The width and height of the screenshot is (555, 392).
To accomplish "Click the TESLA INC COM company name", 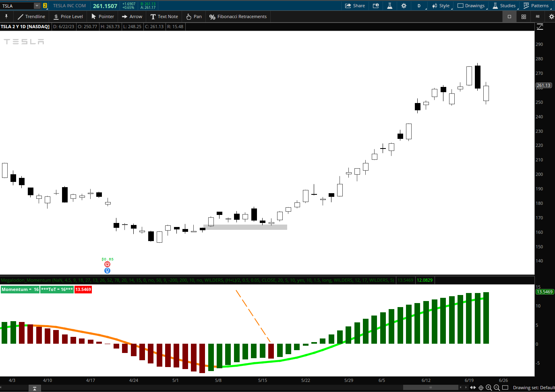I will point(69,6).
